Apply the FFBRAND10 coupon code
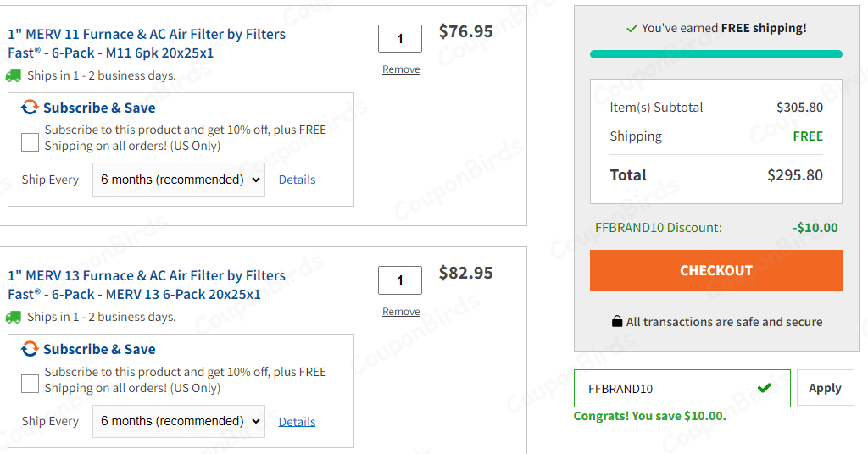Image resolution: width=868 pixels, height=454 pixels. (x=825, y=388)
